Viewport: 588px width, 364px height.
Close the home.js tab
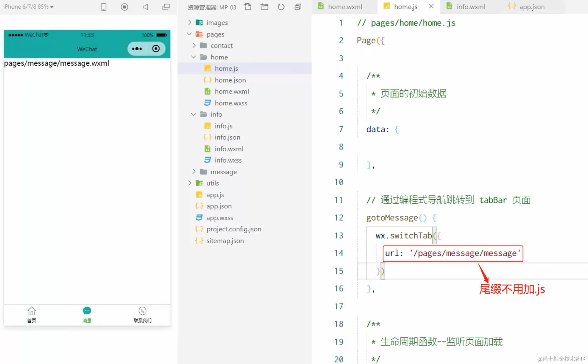pos(431,6)
